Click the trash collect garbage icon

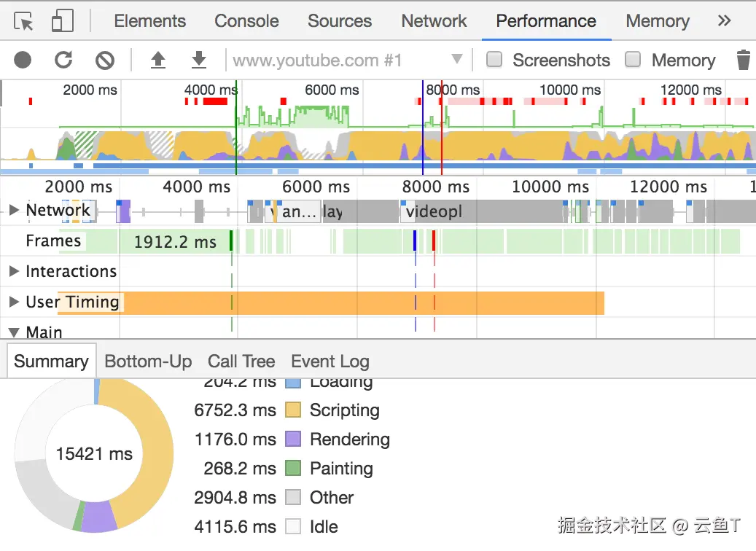pos(743,60)
